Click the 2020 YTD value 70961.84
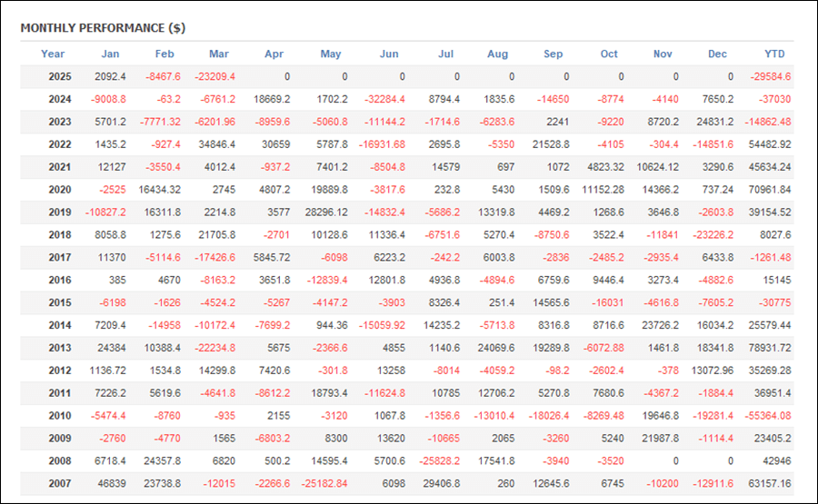This screenshot has height=504, width=818. 770,190
